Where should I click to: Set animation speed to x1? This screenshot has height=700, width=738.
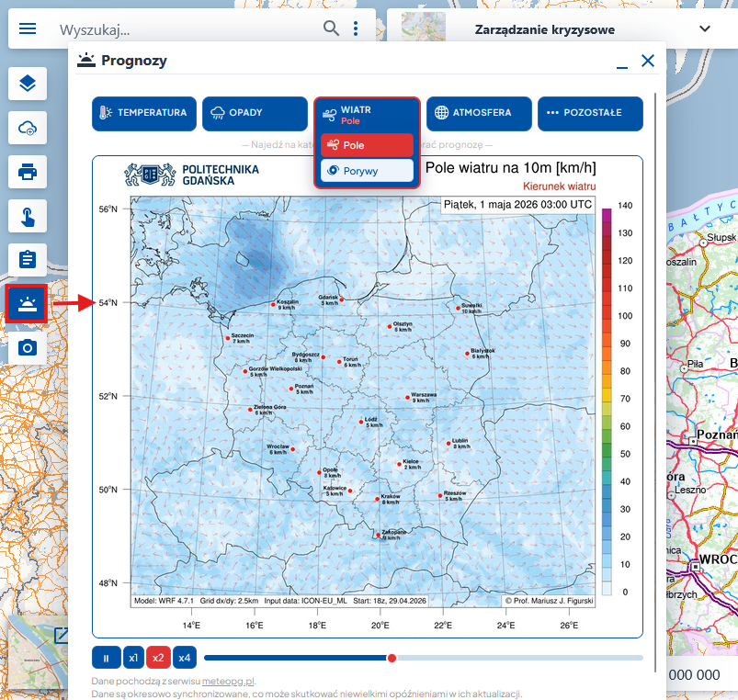(133, 658)
